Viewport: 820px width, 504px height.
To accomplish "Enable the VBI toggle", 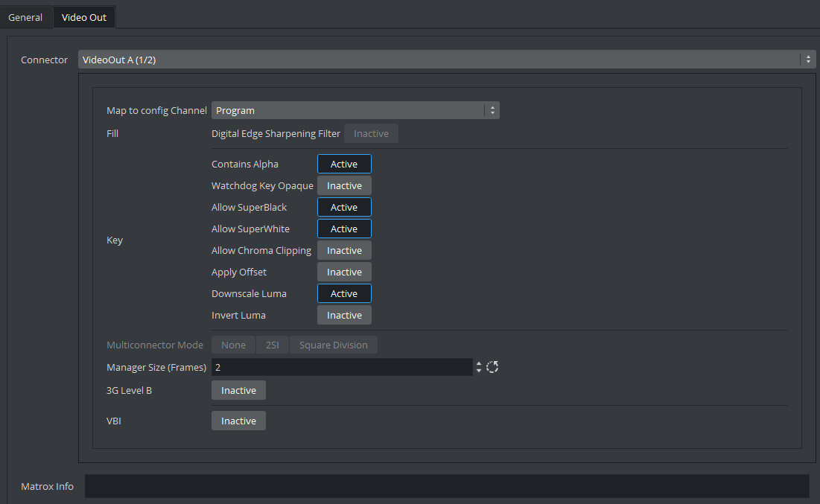I will [238, 421].
